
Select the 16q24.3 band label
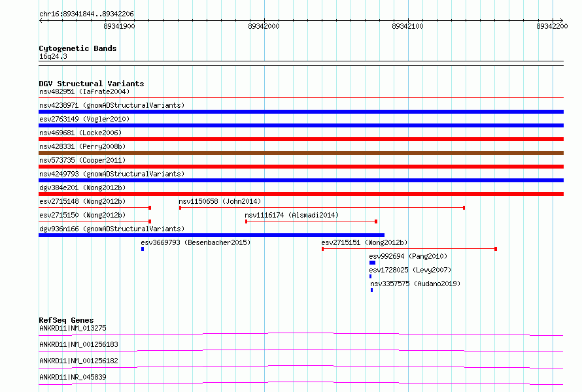[x=53, y=56]
